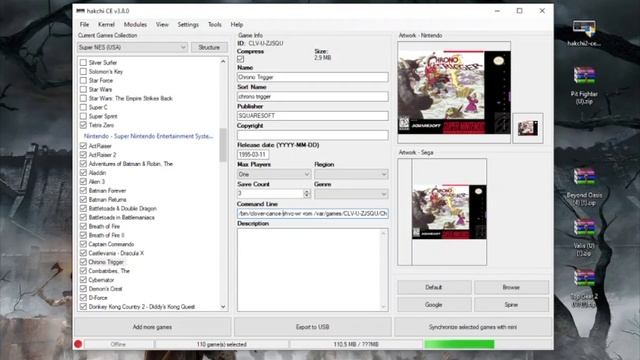Open the Settings menu
Viewport: 640px width, 360px height.
(188, 24)
